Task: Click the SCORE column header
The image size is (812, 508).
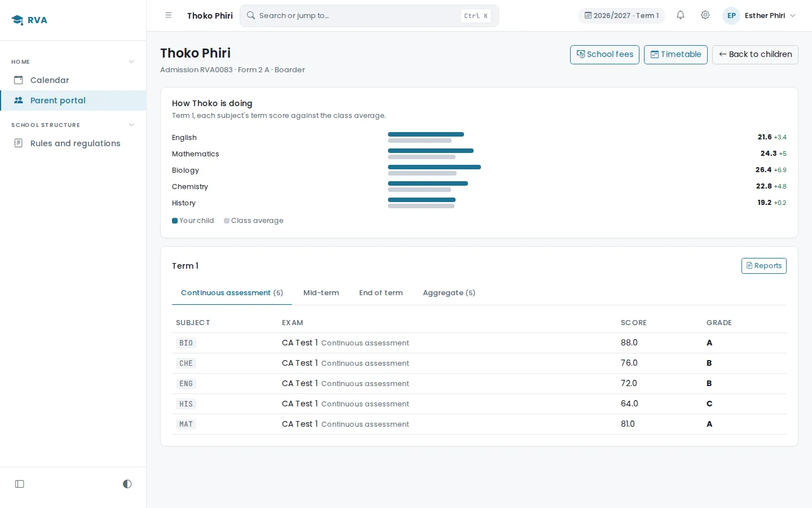Action: [x=634, y=323]
